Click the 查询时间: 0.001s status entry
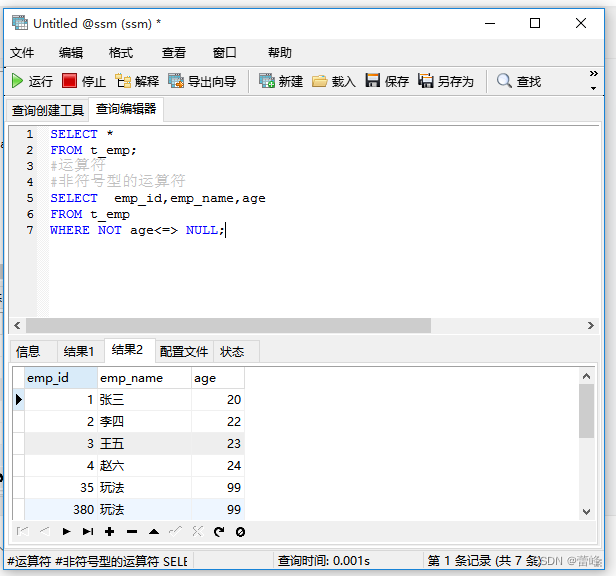The width and height of the screenshot is (616, 576). [324, 561]
